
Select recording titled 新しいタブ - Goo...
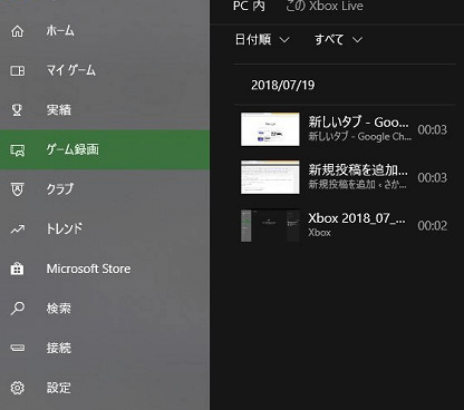click(x=358, y=122)
